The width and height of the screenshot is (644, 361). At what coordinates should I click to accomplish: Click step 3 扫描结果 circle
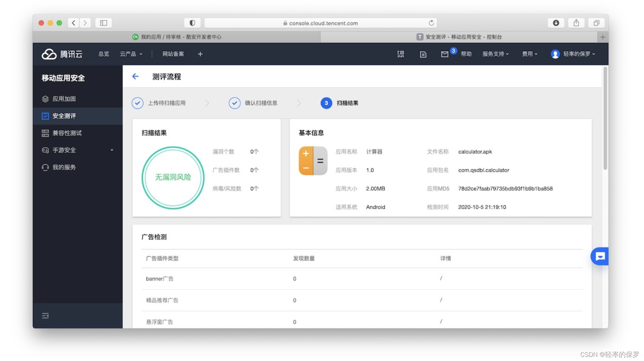click(326, 103)
